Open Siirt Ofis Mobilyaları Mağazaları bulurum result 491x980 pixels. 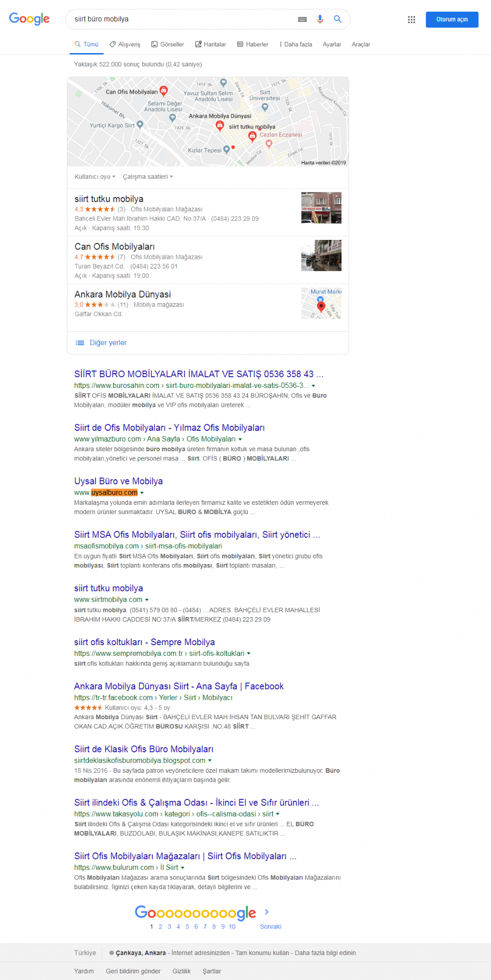click(x=185, y=856)
